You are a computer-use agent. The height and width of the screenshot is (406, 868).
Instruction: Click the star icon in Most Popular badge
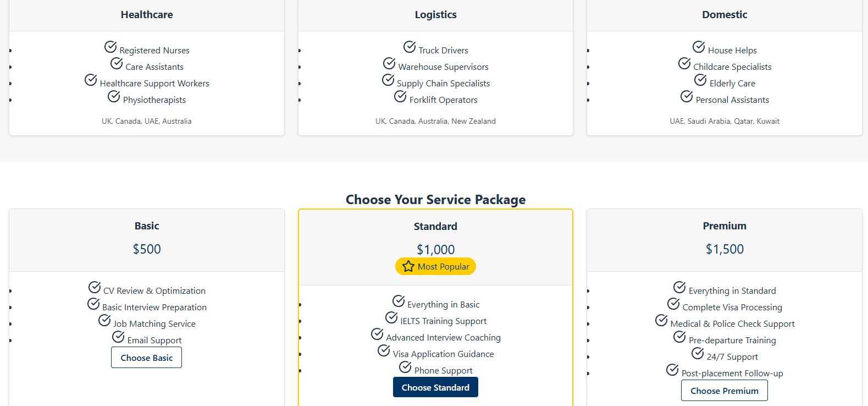pyautogui.click(x=408, y=266)
